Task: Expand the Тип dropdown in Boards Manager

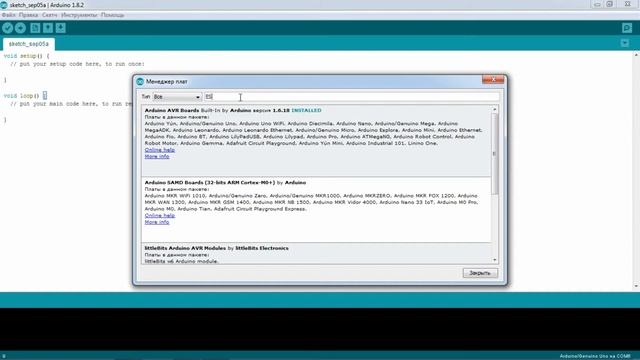Action: point(177,97)
